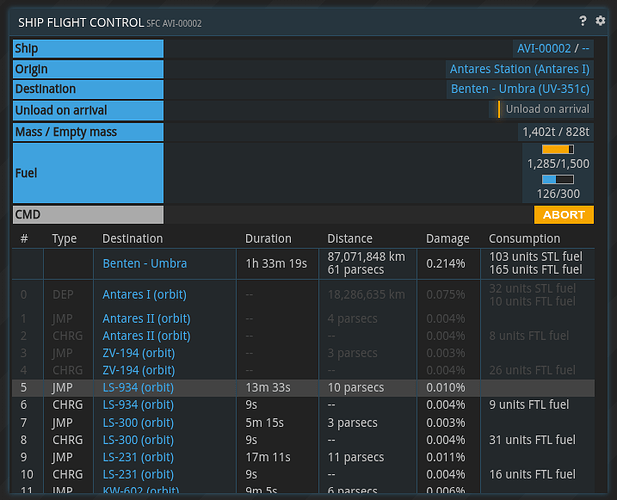Click the 13m 33s duration in row 5

[268, 387]
